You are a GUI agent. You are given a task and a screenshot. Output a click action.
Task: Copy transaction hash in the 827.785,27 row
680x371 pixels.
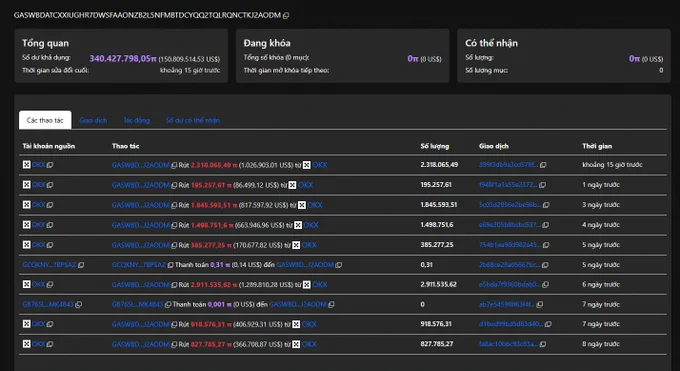(x=543, y=344)
